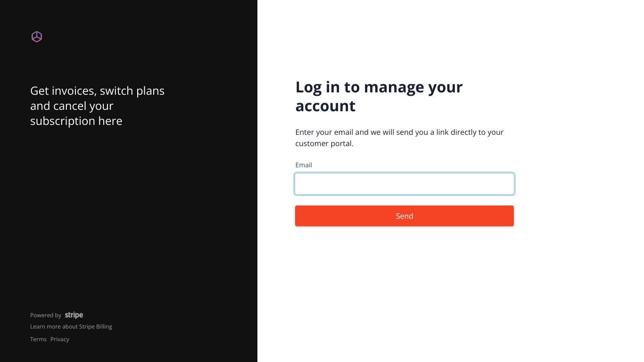This screenshot has width=644, height=362.
Task: Click 'and cancel your' tagline line
Action: click(72, 106)
